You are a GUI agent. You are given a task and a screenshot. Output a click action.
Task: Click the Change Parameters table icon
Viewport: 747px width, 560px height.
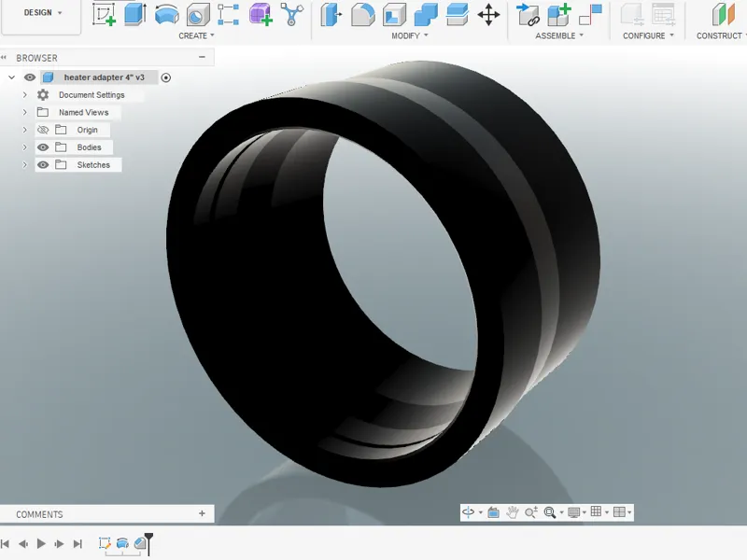point(663,14)
